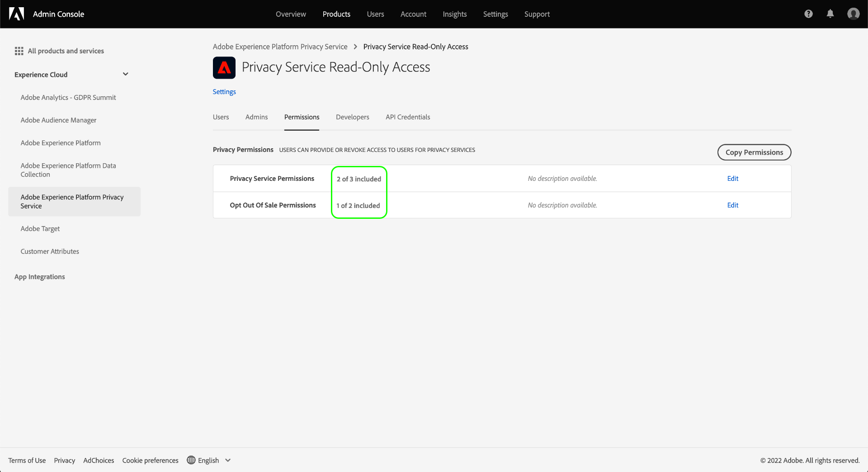Open the notifications bell
Image resolution: width=868 pixels, height=472 pixels.
[830, 14]
